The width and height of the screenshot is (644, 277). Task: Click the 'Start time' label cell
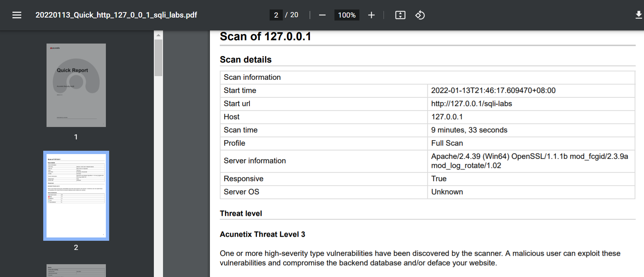click(x=324, y=90)
